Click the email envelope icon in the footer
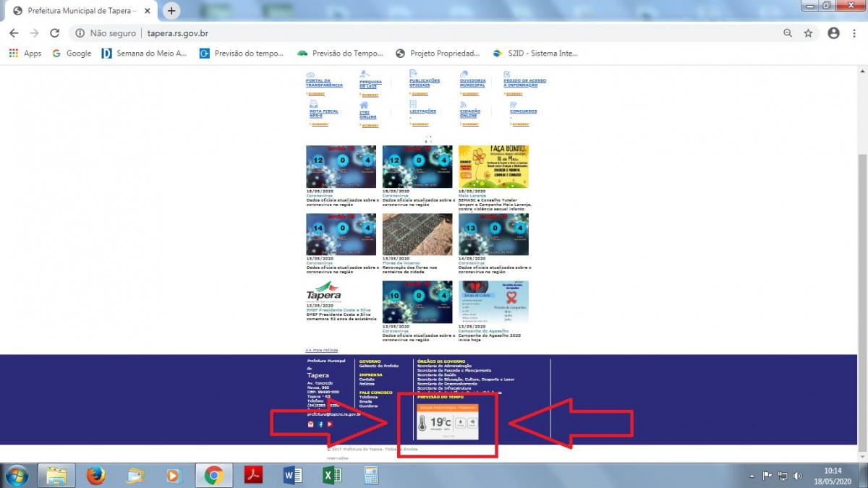The width and height of the screenshot is (868, 488). pyautogui.click(x=311, y=424)
